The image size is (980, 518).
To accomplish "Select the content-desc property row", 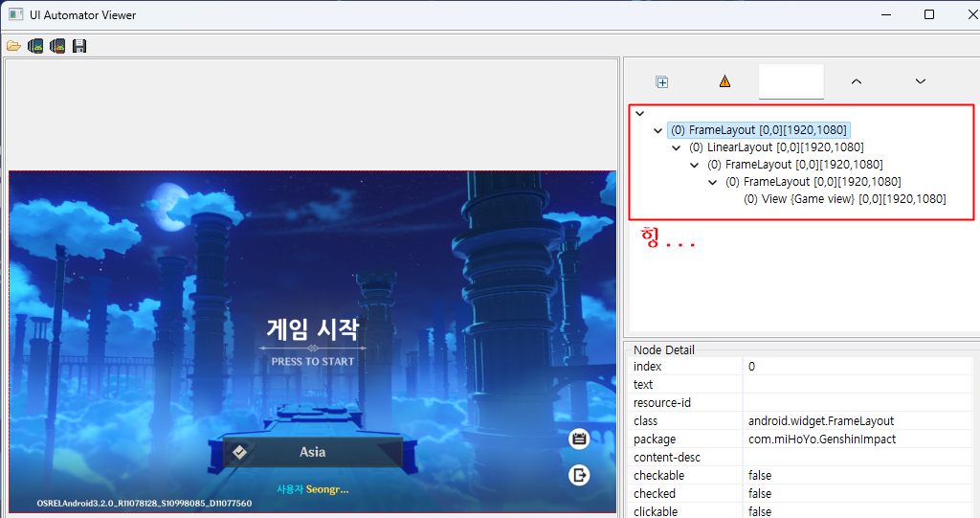I will (800, 458).
